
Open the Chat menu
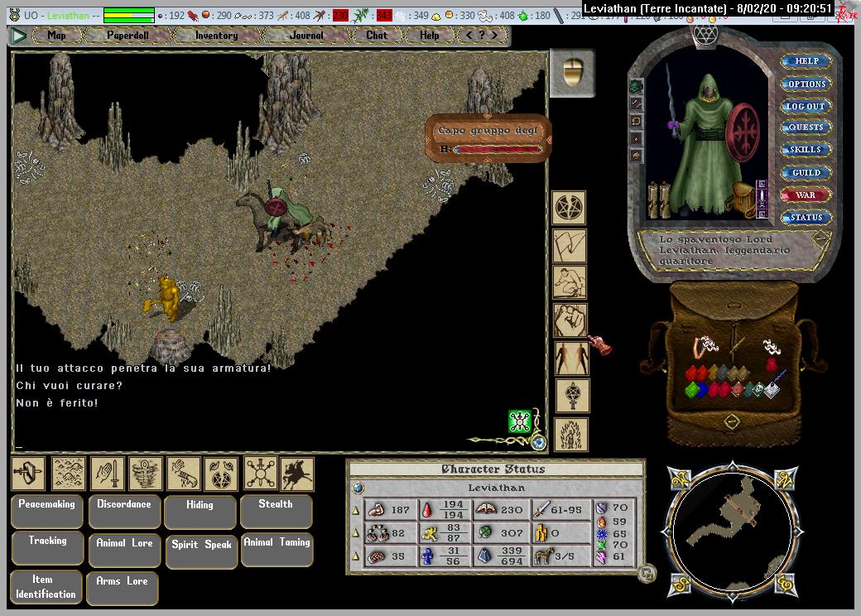[377, 35]
